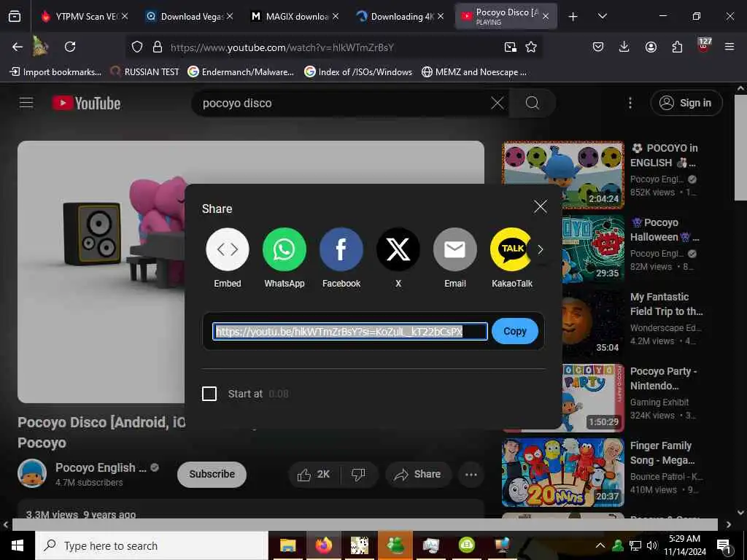
Task: Reload the current page
Action: point(70,47)
